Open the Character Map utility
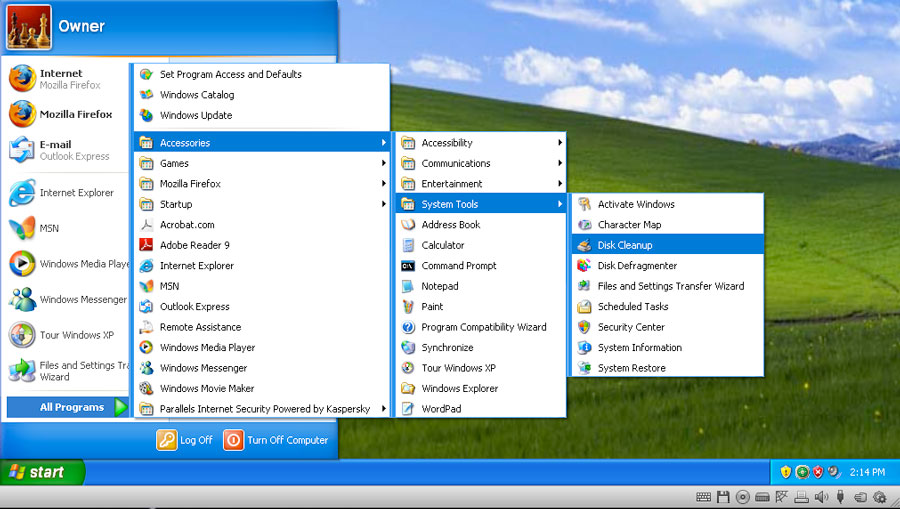Screen dimensions: 900x509 668,224
